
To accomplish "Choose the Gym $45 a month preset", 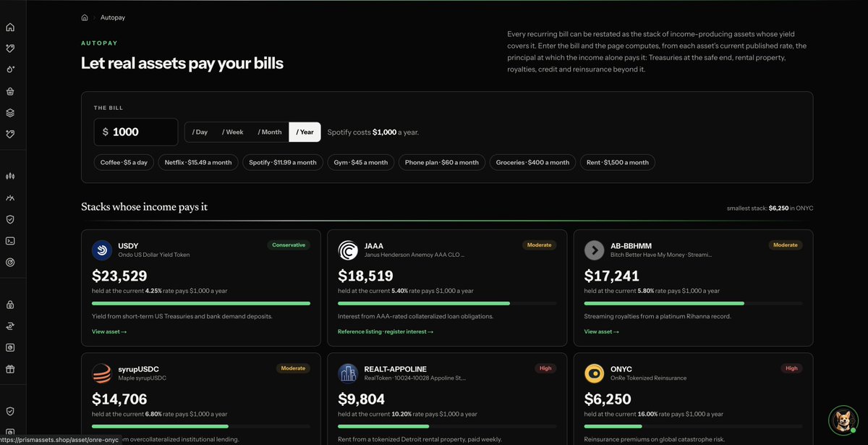I will coord(362,162).
